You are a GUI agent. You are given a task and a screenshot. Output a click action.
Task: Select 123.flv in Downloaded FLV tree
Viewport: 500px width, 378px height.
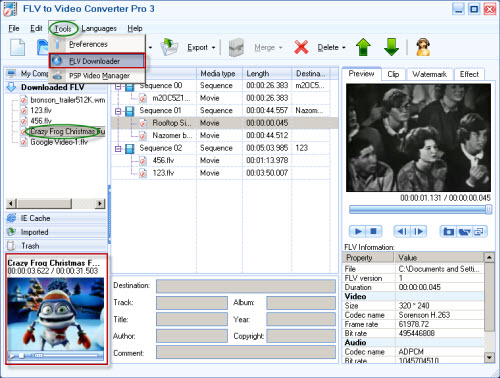coord(36,110)
